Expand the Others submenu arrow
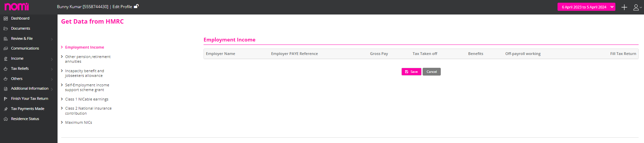The image size is (644, 143). [52, 79]
